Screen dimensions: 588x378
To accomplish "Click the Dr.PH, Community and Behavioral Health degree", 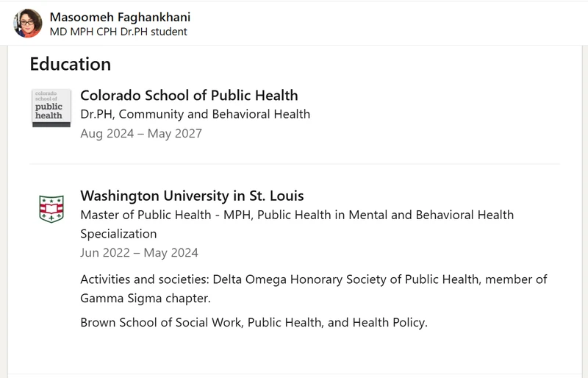I will 195,114.
